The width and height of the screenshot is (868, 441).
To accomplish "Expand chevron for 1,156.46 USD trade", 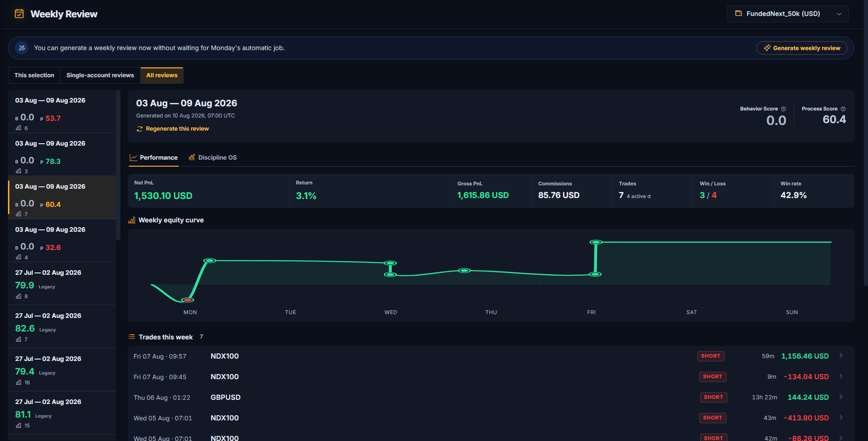I will 841,356.
